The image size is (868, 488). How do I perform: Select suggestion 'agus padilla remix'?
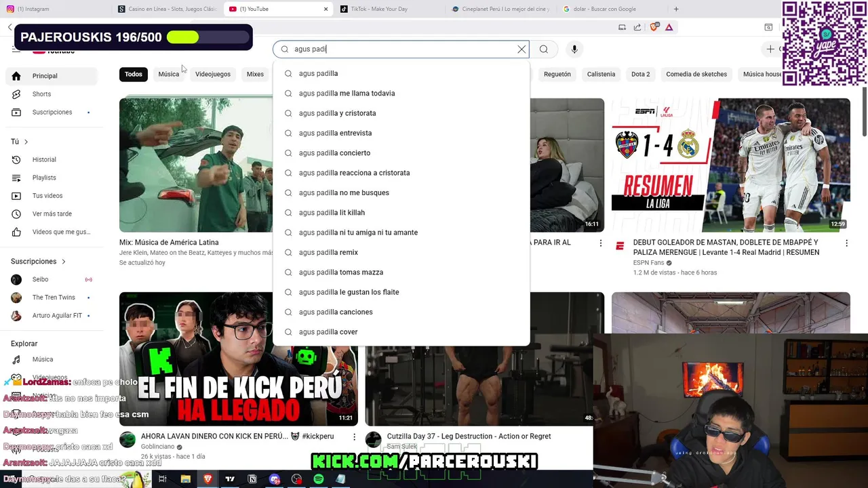pos(401,252)
